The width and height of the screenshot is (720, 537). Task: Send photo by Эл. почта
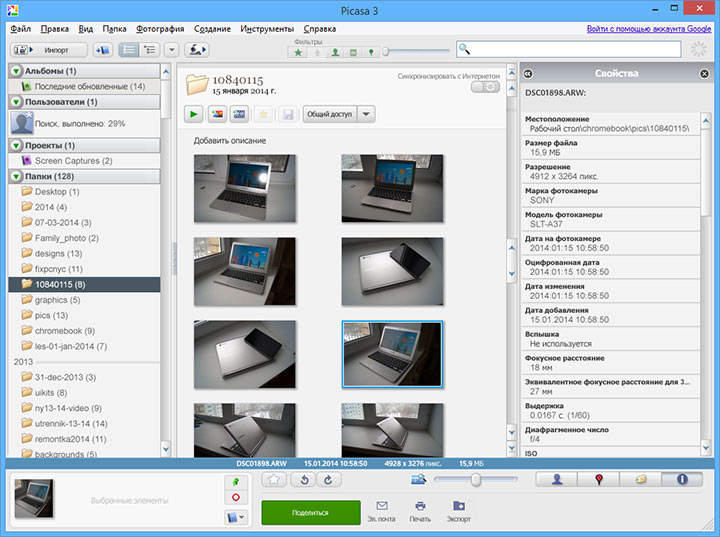[x=382, y=512]
